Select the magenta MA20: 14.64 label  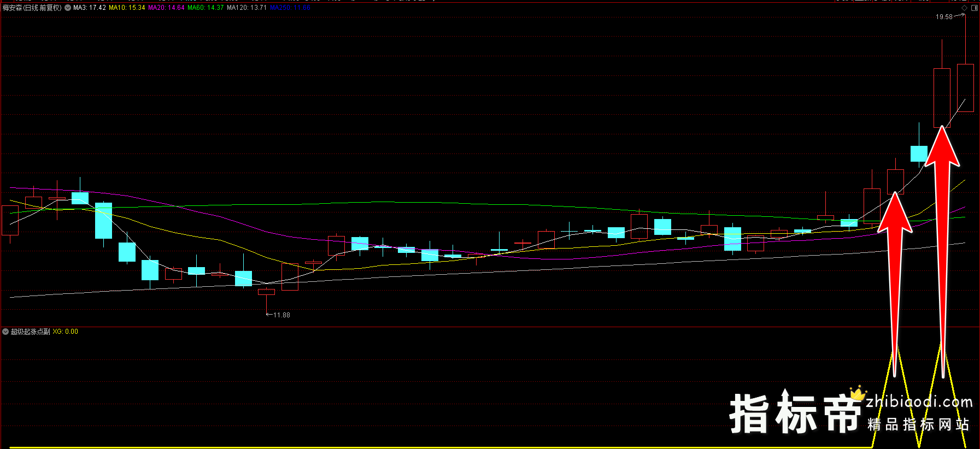166,8
